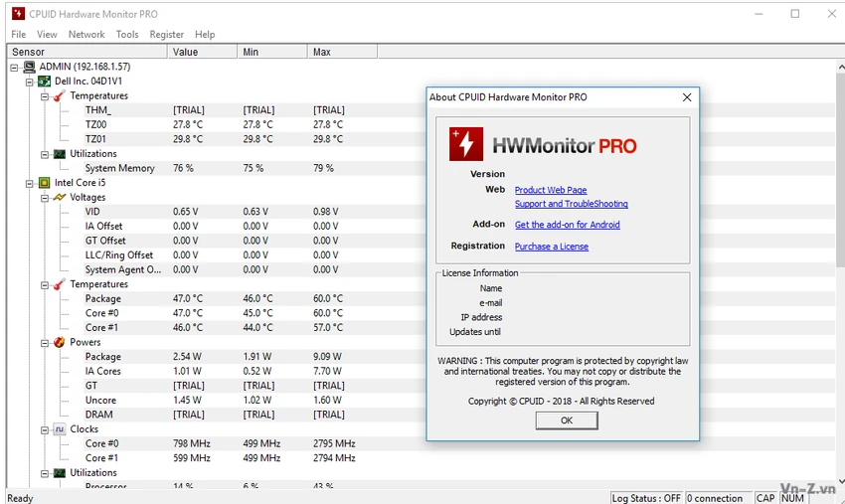Screen dimensions: 845x504
Task: Click the CAP status bar indicator
Action: coord(764,499)
